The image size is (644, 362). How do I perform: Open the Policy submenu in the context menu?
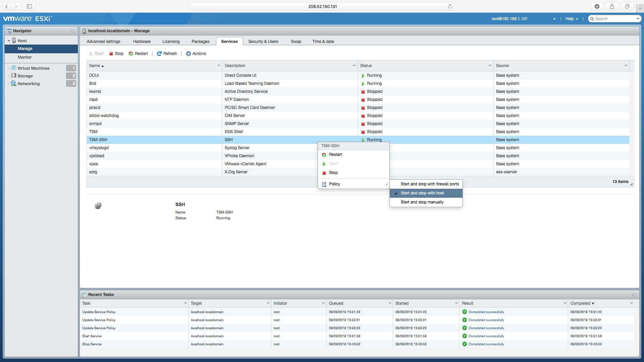tap(334, 184)
